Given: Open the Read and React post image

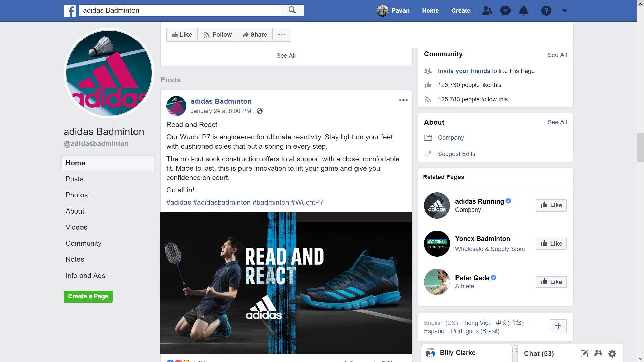Looking at the screenshot, I should pos(286,283).
